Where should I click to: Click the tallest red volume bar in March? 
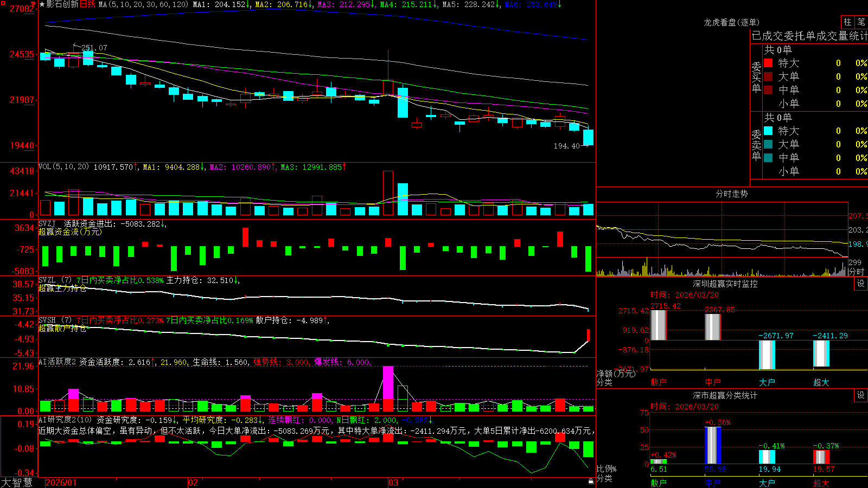pyautogui.click(x=388, y=193)
